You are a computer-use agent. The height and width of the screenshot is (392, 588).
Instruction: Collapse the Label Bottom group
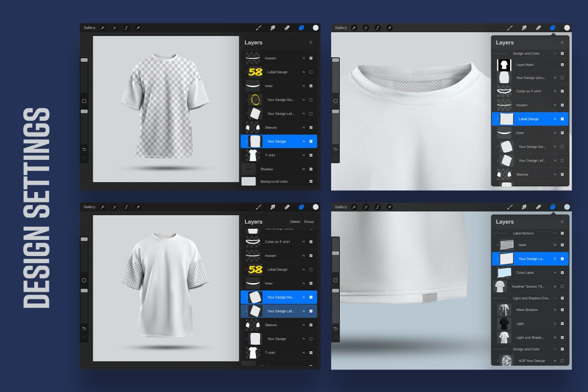tap(555, 233)
